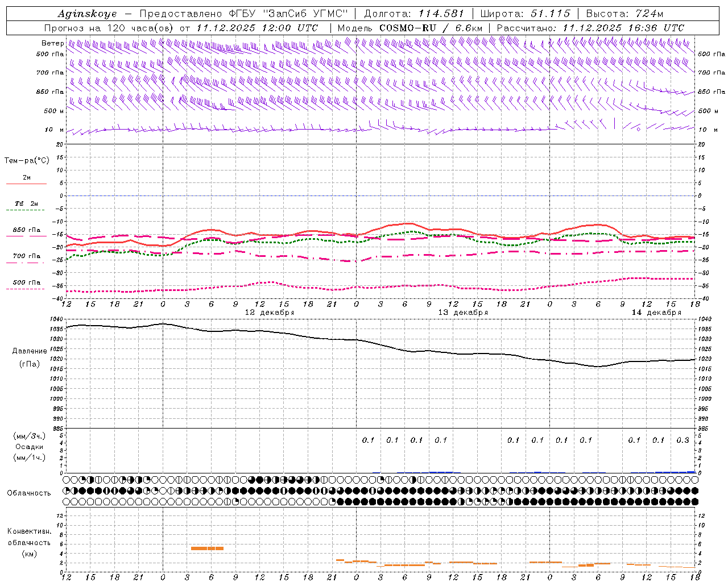
Task: Click the "700 гПа" entry in temperature legend
Action: (26, 256)
